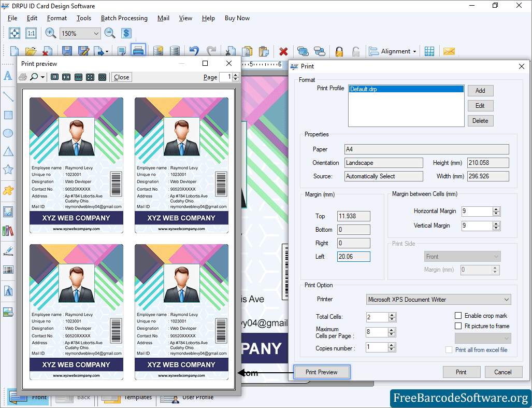
Task: Click the fit-to-window zoom icon
Action: click(15, 33)
